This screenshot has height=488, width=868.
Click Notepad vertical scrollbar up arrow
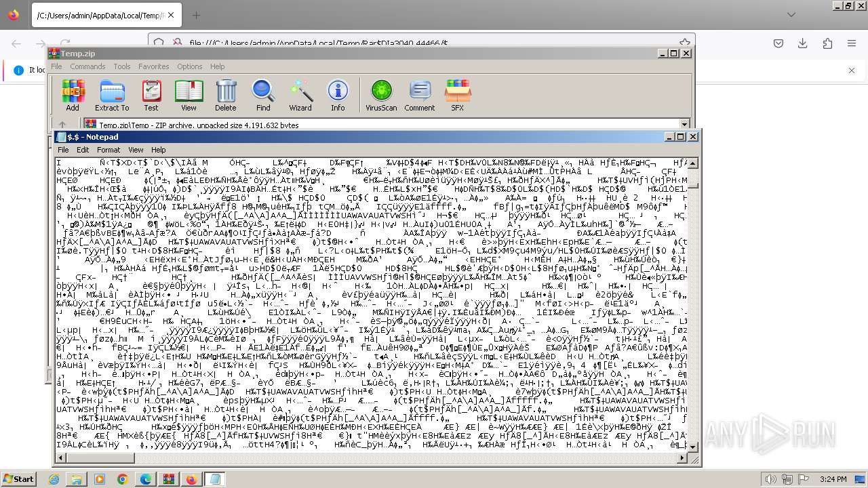pyautogui.click(x=692, y=163)
